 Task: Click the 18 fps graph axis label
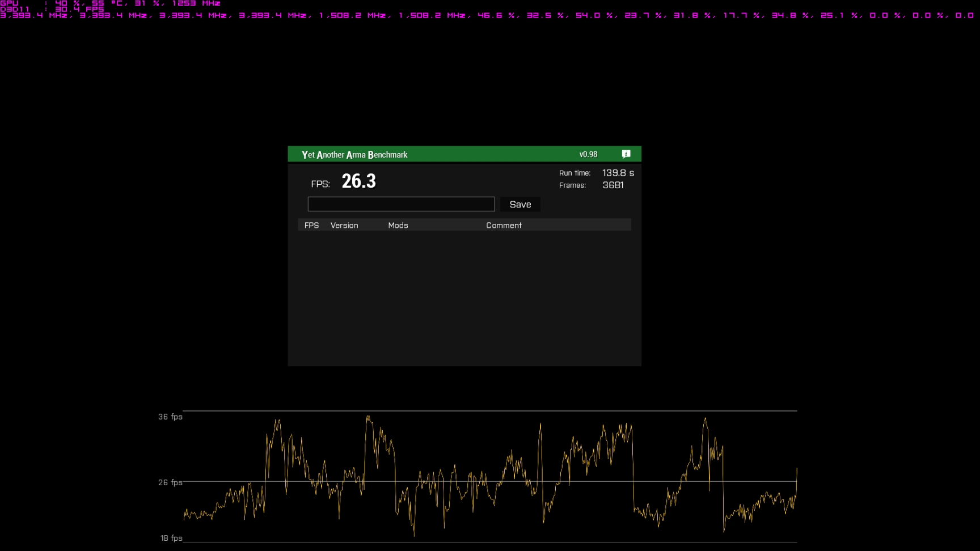click(x=171, y=538)
